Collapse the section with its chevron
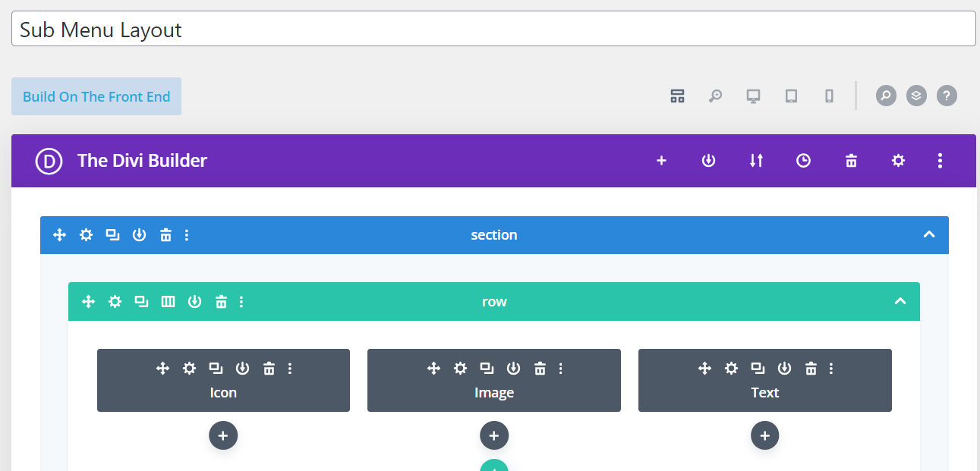The width and height of the screenshot is (980, 471). [x=929, y=235]
